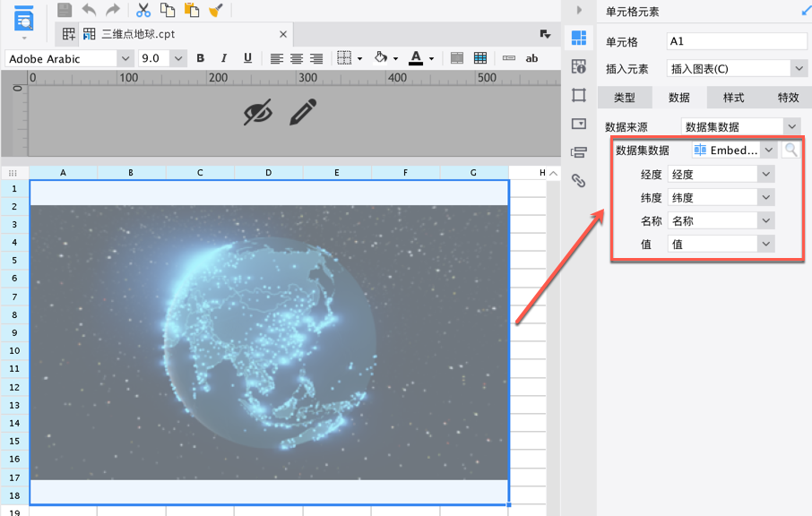Align text to the left
Image resolution: width=812 pixels, height=516 pixels.
277,58
